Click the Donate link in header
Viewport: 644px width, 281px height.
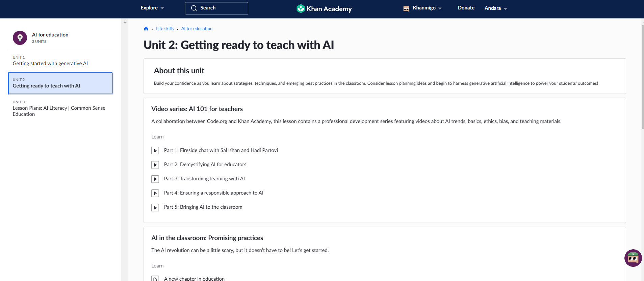[x=466, y=8]
